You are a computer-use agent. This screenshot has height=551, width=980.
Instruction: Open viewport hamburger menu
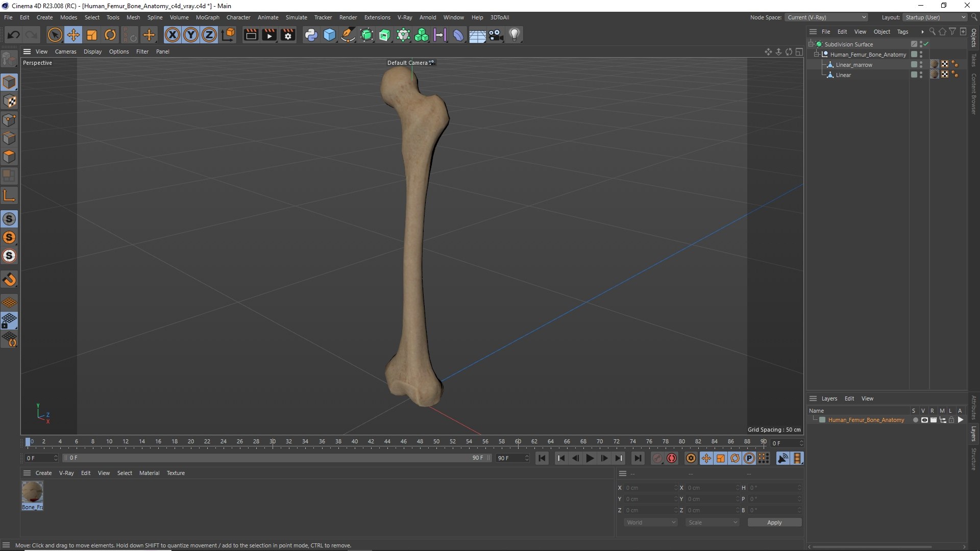click(x=27, y=52)
